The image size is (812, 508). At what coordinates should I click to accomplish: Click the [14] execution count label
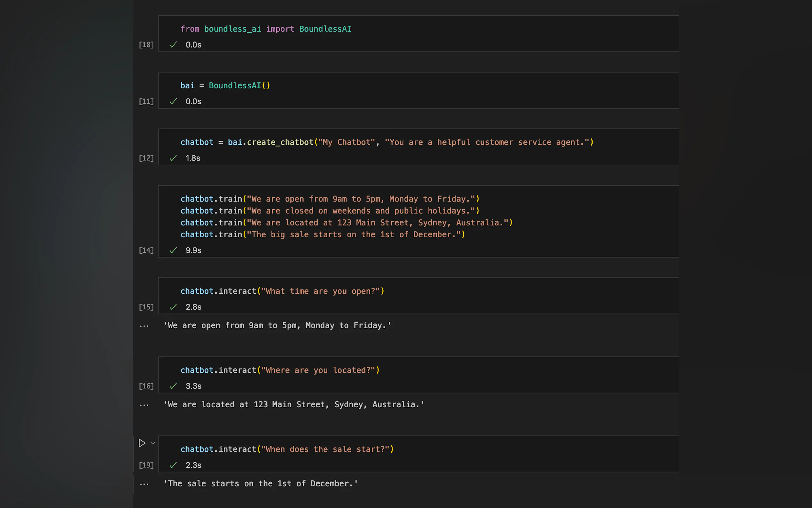click(x=146, y=250)
